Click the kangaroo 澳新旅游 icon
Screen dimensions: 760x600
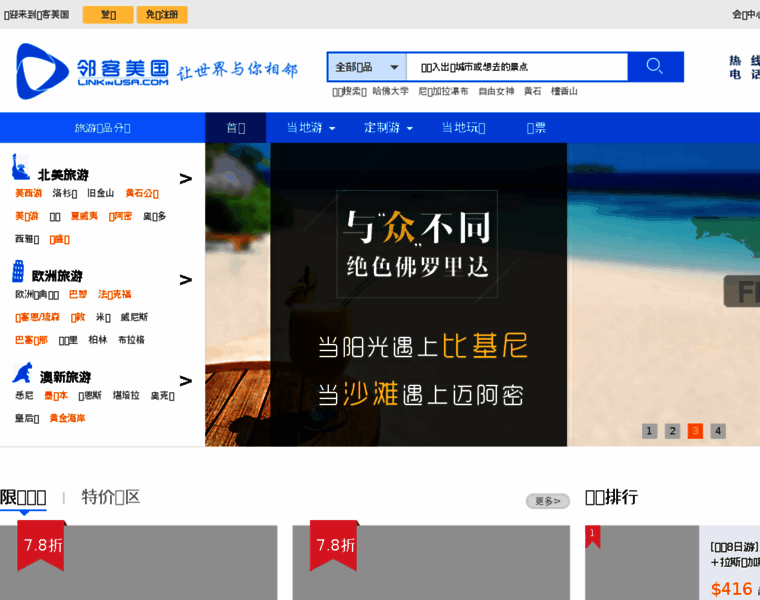point(22,373)
